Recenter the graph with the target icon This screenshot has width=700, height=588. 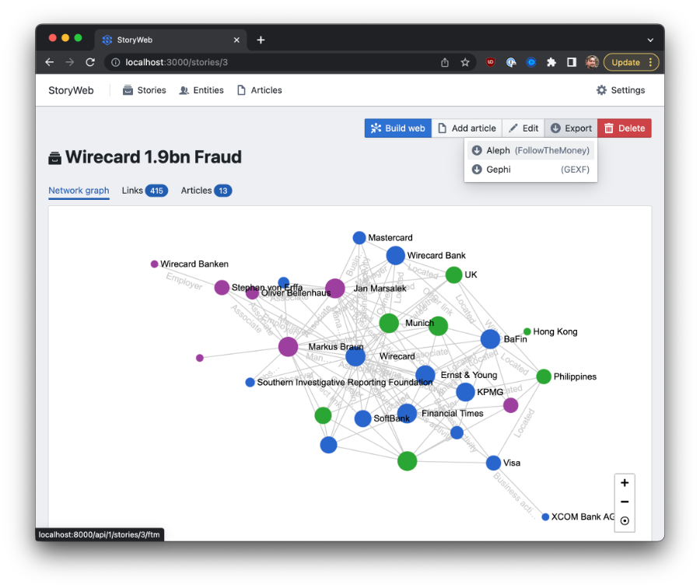(x=625, y=520)
